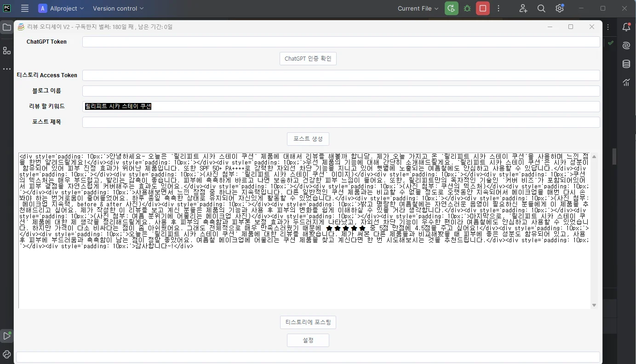
Task: Open the Allproject project dropdown
Action: coord(61,8)
